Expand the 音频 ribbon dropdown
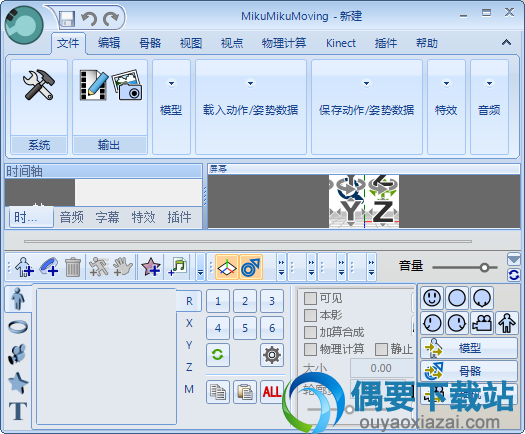 (489, 107)
